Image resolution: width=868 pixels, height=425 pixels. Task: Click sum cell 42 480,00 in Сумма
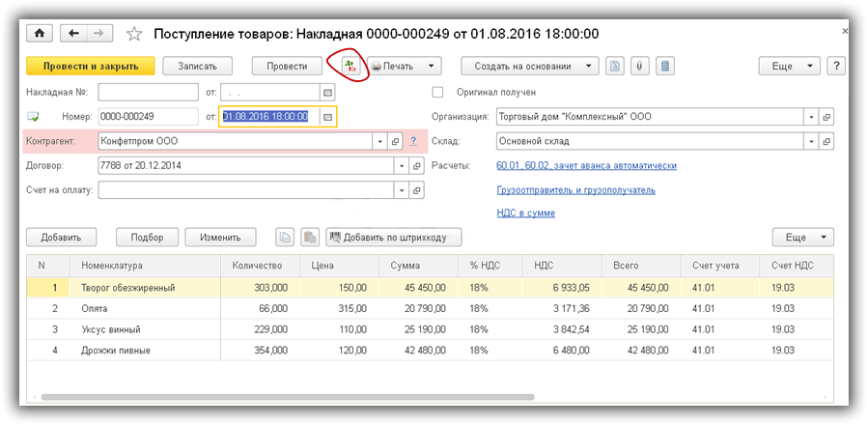418,351
